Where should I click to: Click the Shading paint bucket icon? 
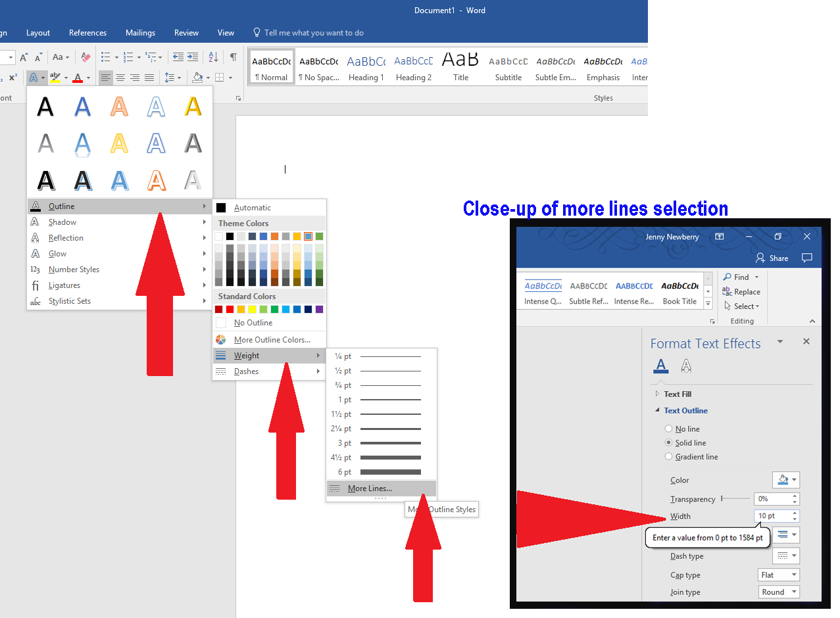click(197, 78)
